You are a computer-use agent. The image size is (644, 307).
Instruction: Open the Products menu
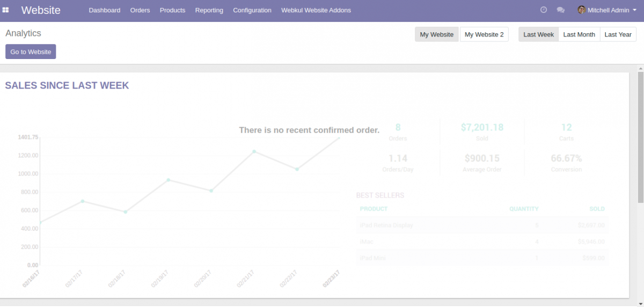pos(172,10)
